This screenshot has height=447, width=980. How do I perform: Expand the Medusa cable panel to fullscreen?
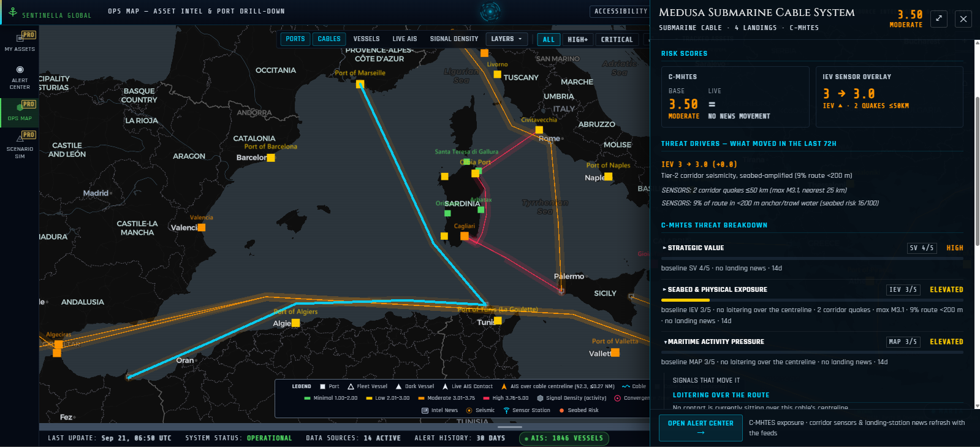(938, 19)
